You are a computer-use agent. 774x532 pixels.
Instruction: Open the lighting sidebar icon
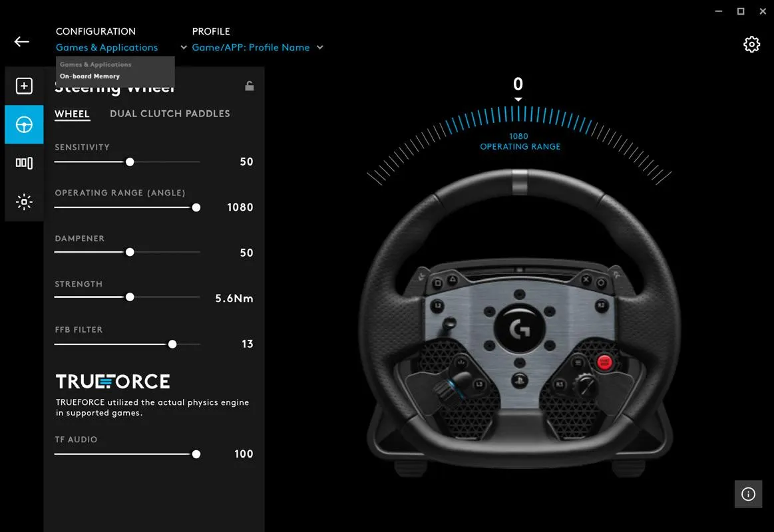tap(24, 201)
